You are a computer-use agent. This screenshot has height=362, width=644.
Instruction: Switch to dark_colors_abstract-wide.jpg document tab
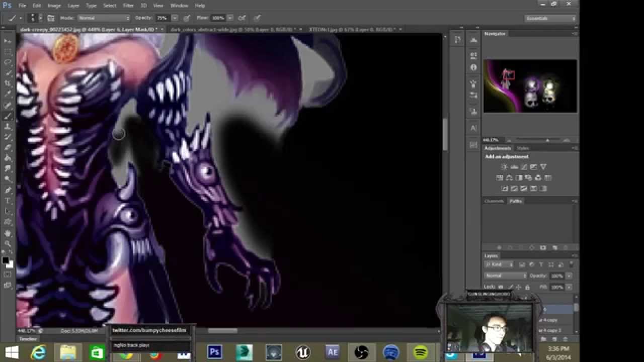pos(233,30)
